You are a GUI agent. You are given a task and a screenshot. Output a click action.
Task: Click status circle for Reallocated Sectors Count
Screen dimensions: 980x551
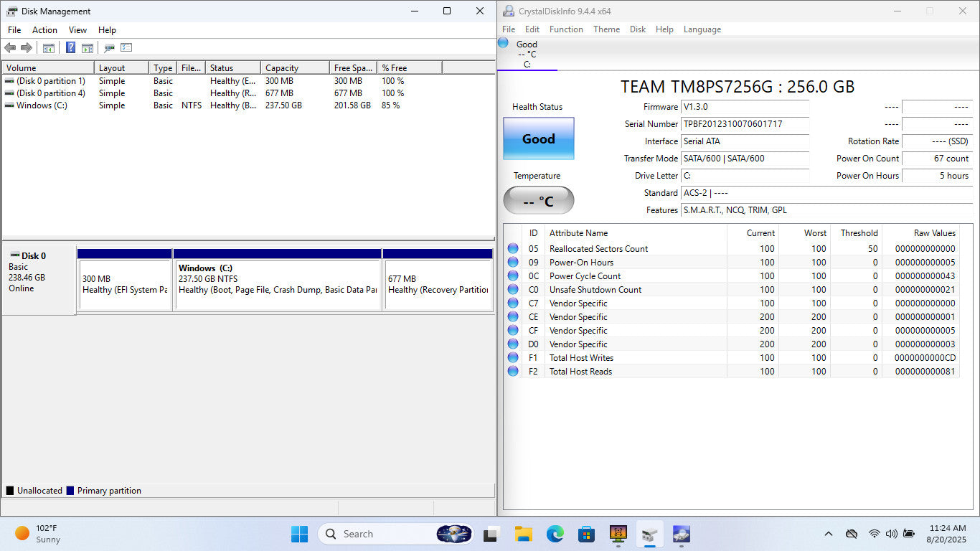point(513,249)
